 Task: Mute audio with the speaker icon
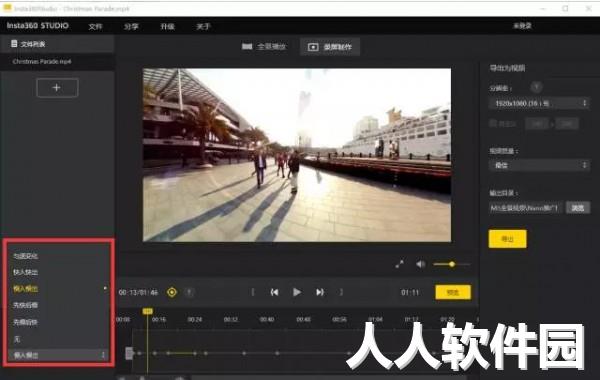pyautogui.click(x=421, y=264)
